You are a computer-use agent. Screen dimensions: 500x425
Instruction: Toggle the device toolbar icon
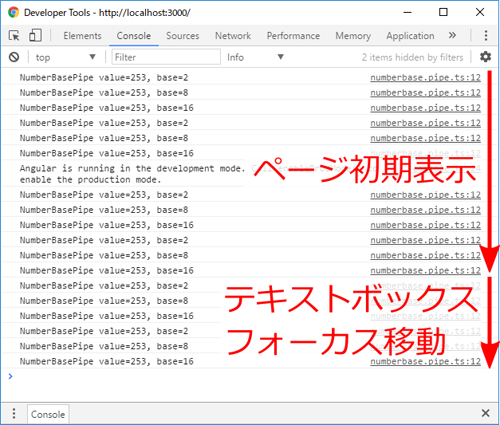point(35,35)
